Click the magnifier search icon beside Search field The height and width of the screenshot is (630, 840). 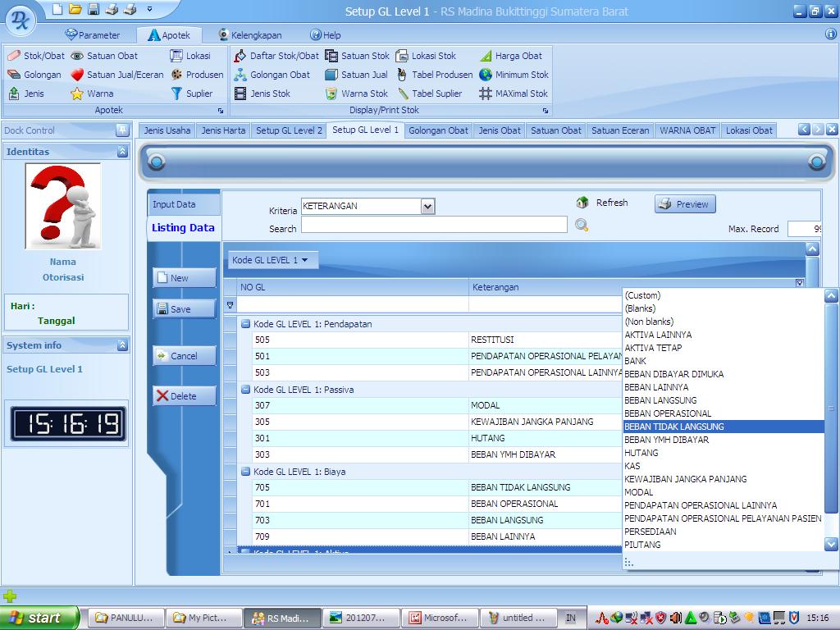pyautogui.click(x=582, y=225)
